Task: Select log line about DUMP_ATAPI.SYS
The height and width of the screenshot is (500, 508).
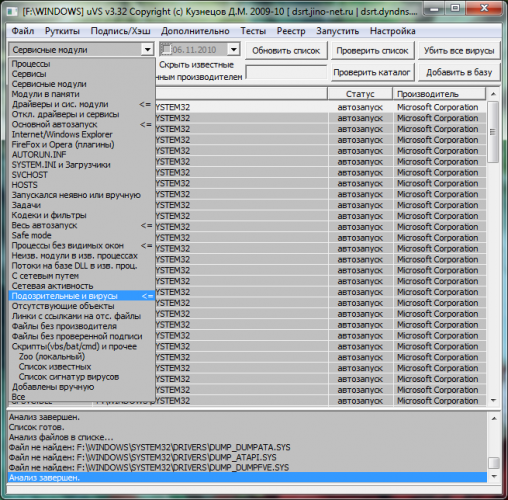Action: pos(247,457)
